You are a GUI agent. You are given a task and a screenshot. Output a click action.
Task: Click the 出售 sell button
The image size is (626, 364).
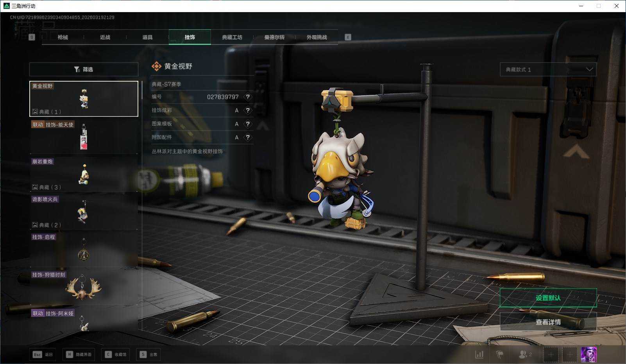pyautogui.click(x=149, y=355)
